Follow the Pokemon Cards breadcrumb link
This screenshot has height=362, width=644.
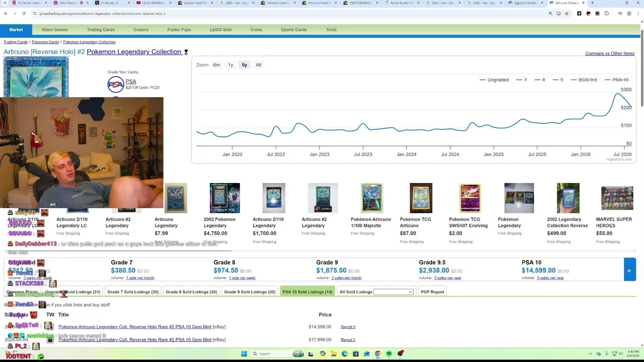[x=45, y=42]
